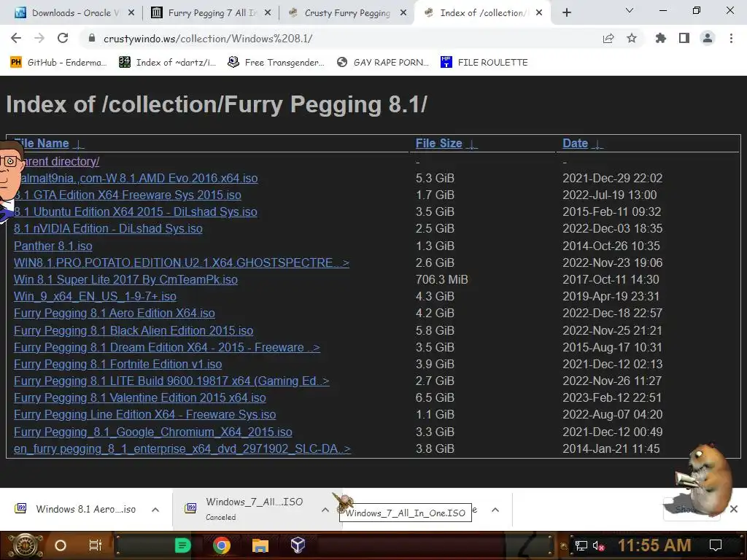Screen dimensions: 747x560
Task: Download Valentine Edition 2015 x64 iso
Action: coord(139,397)
